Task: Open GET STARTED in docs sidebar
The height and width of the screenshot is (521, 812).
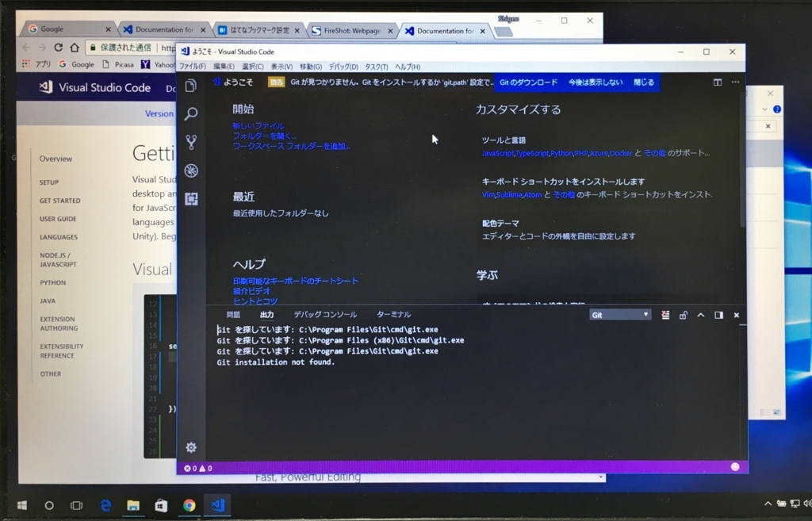Action: point(60,201)
